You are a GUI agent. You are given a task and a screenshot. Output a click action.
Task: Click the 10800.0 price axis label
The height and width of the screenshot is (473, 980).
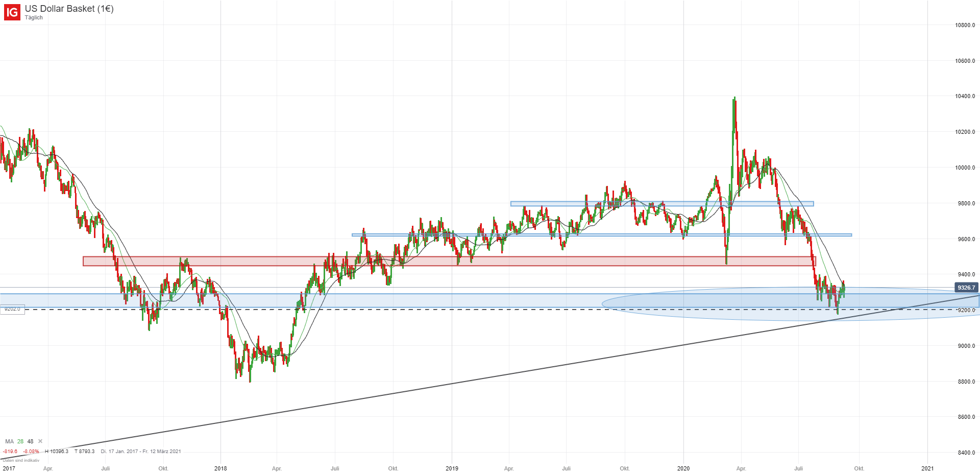965,25
